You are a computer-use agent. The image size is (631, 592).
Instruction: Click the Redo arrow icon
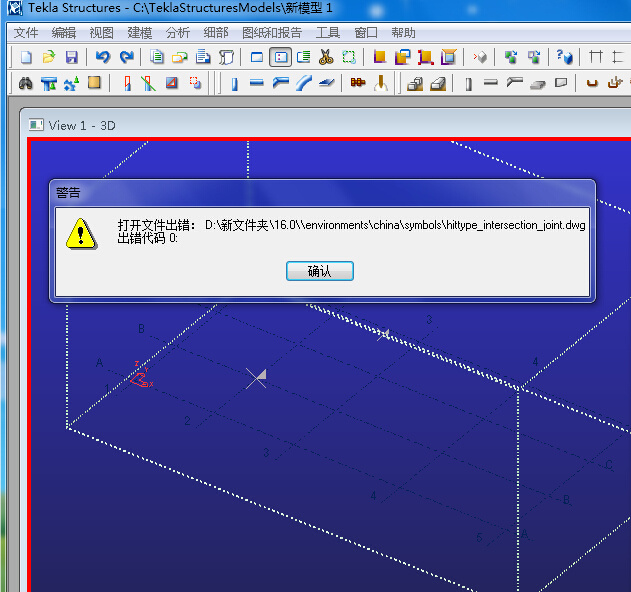[x=126, y=57]
